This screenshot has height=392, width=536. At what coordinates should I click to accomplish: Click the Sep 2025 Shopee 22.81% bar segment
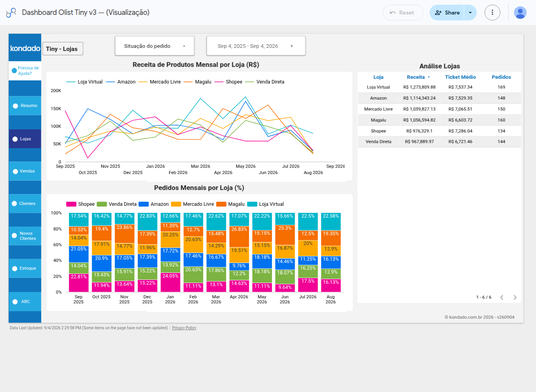click(78, 283)
